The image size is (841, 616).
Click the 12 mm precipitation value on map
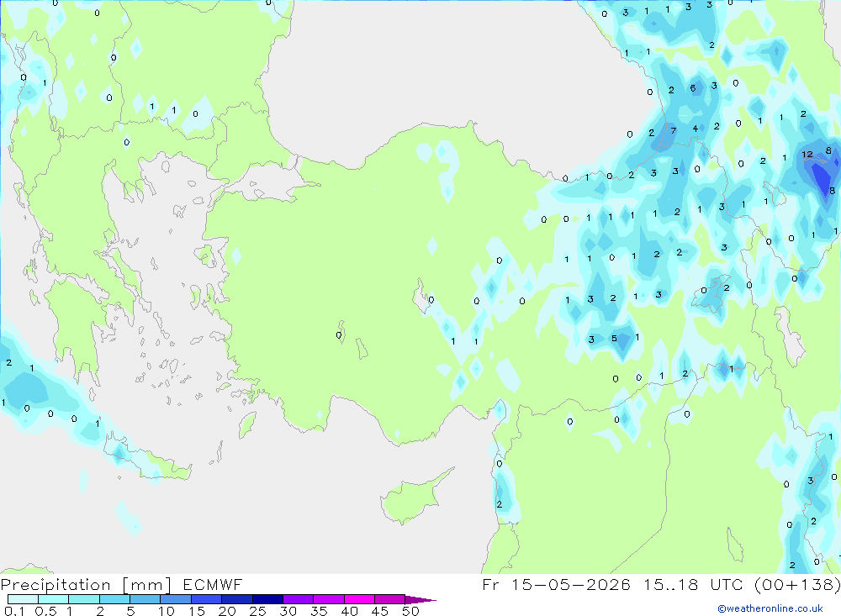807,155
